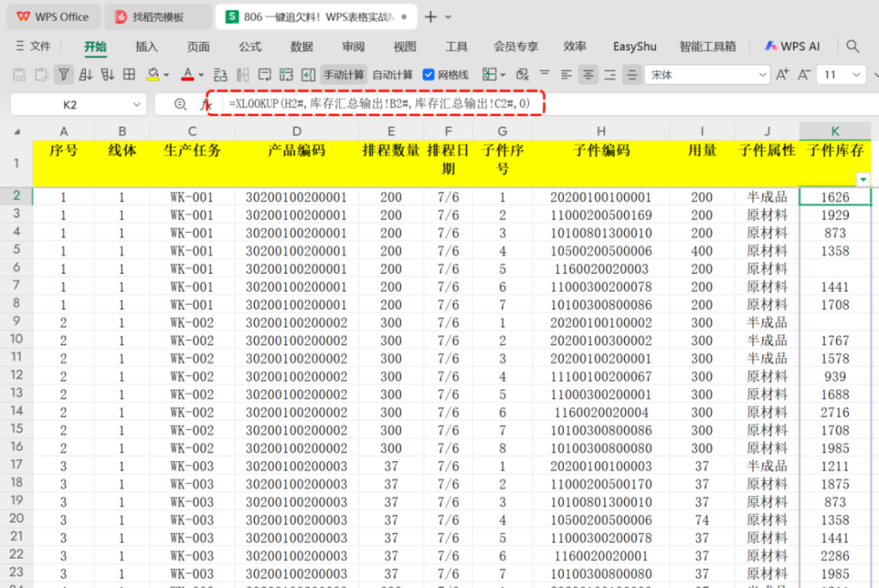This screenshot has height=588, width=879.
Task: Toggle center horizontal alignment
Action: pyautogui.click(x=588, y=75)
